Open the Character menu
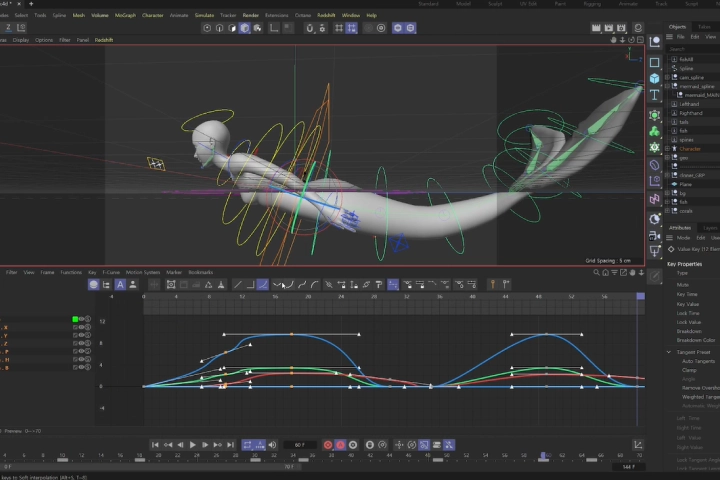Viewport: 720px width, 480px height. pyautogui.click(x=152, y=15)
